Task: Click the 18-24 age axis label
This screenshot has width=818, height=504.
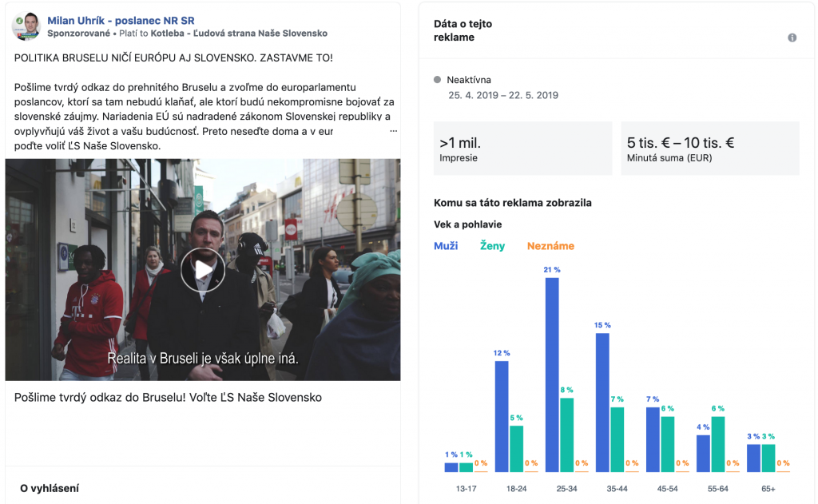Action: pyautogui.click(x=517, y=489)
